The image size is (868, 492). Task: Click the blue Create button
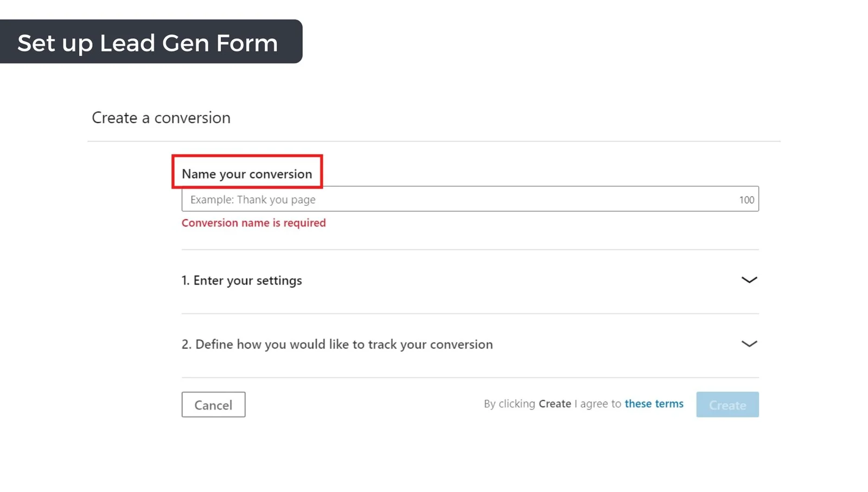pos(727,405)
